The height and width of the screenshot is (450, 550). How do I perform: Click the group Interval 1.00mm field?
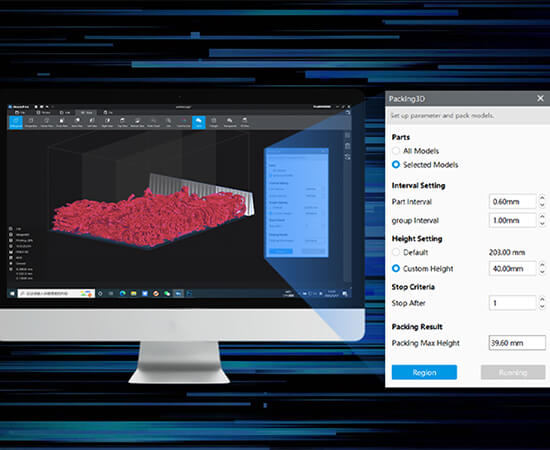512,220
